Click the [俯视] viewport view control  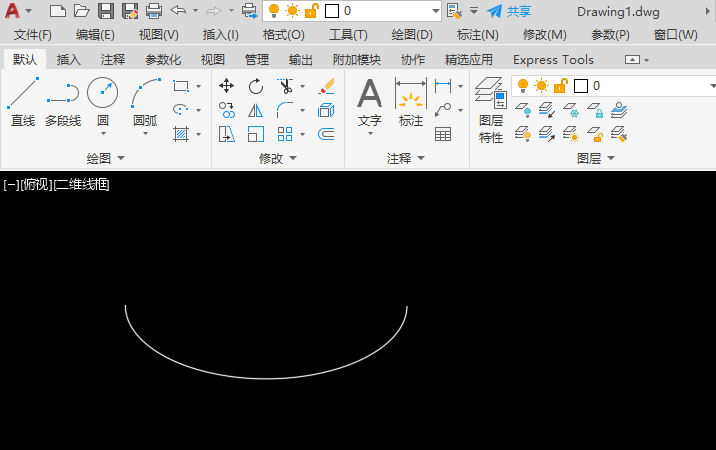[x=37, y=185]
